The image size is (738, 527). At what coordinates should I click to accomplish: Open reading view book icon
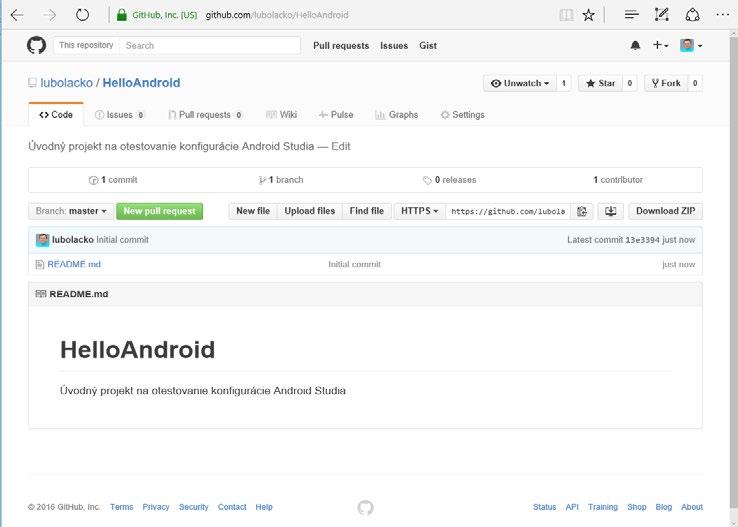pyautogui.click(x=566, y=15)
